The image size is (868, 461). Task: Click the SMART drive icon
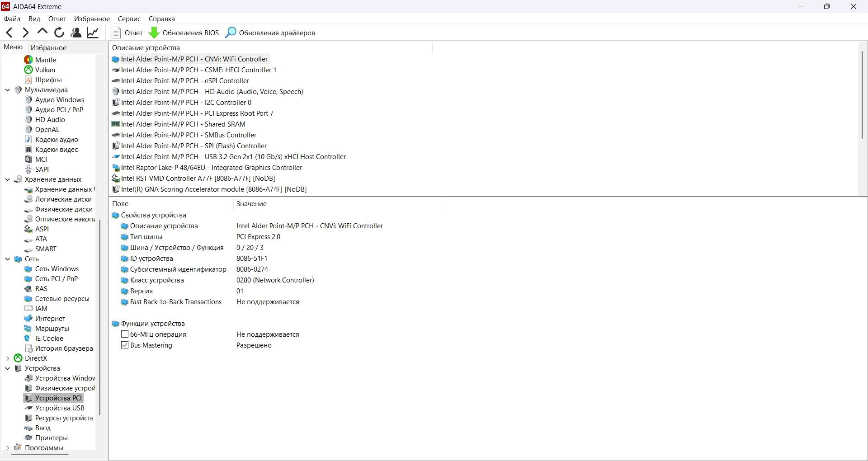(28, 249)
